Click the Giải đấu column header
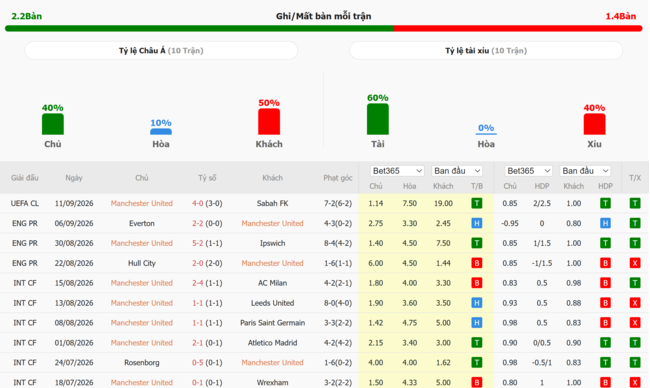650x388 pixels. tap(24, 178)
